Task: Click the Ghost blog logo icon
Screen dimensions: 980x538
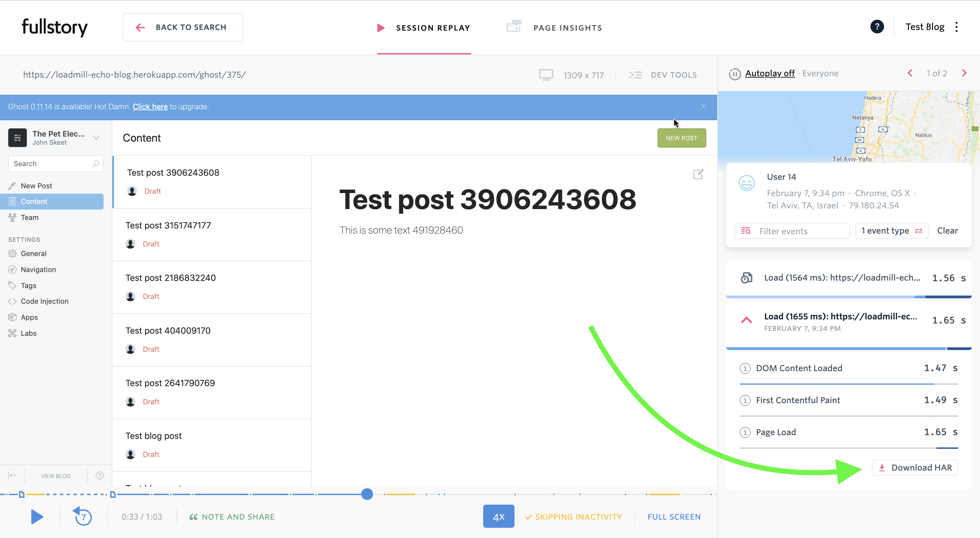Action: pyautogui.click(x=17, y=138)
